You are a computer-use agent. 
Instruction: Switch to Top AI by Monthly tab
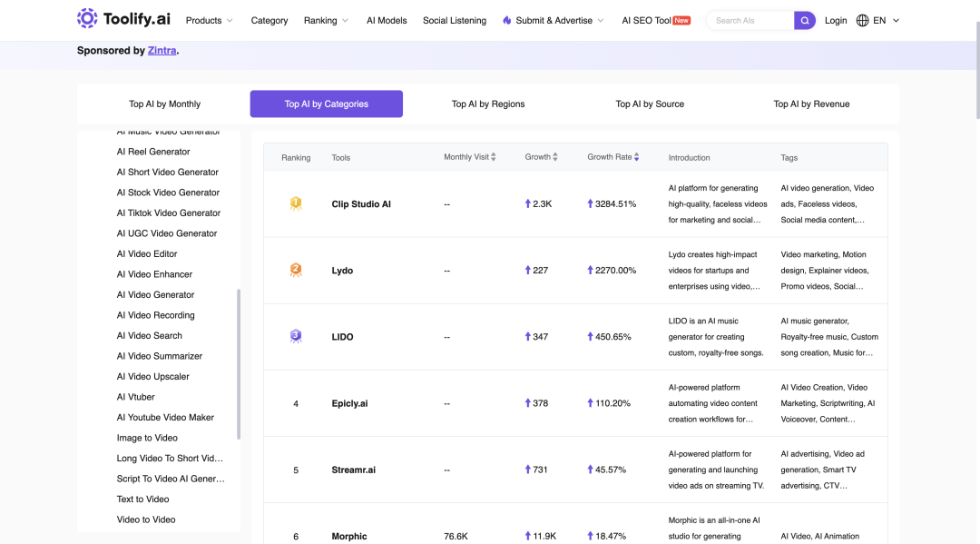point(164,104)
